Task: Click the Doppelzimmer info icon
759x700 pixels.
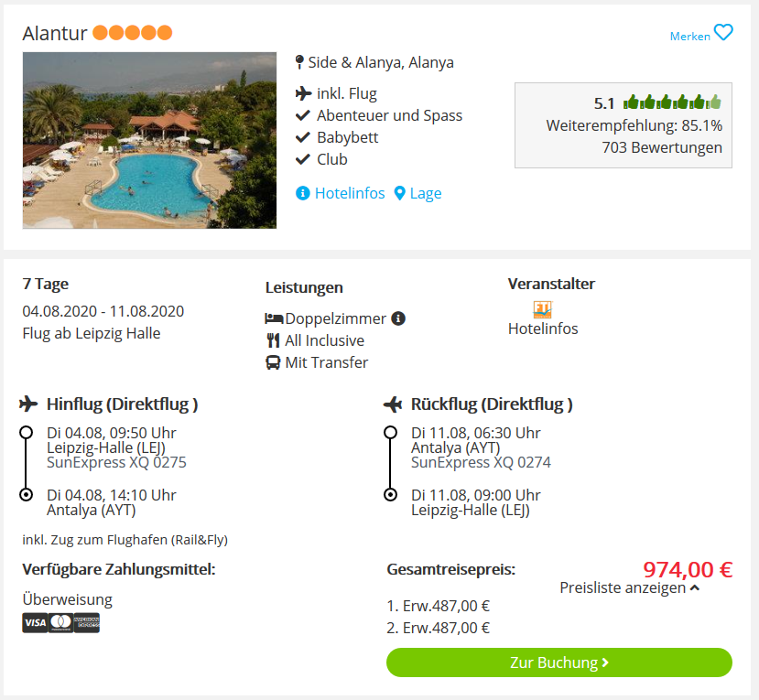Action: [398, 318]
